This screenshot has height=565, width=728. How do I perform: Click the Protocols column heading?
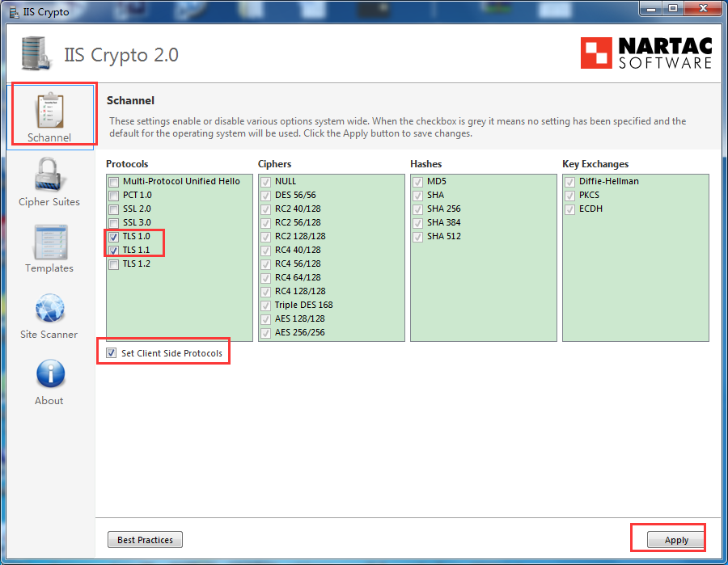[x=127, y=164]
